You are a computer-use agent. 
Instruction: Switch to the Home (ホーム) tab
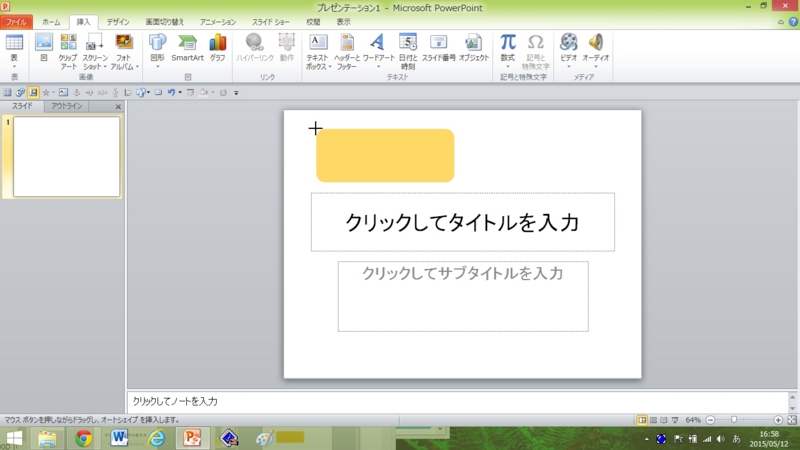[x=51, y=22]
